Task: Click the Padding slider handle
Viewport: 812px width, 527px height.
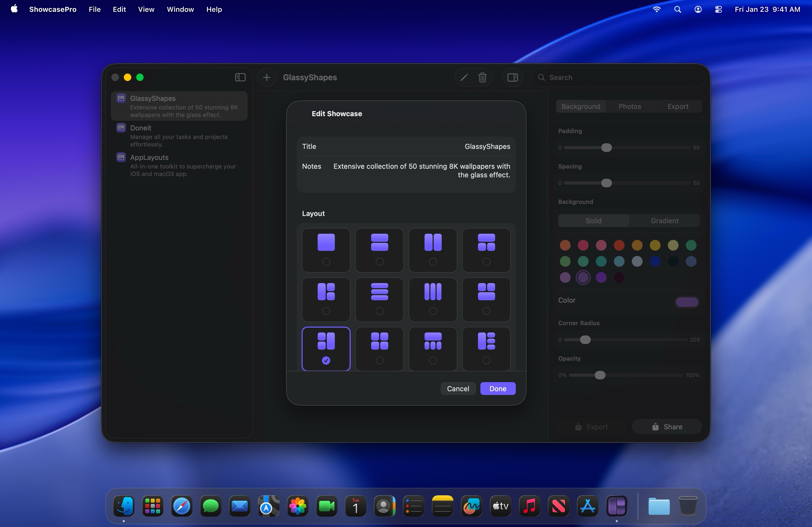Action: 606,148
